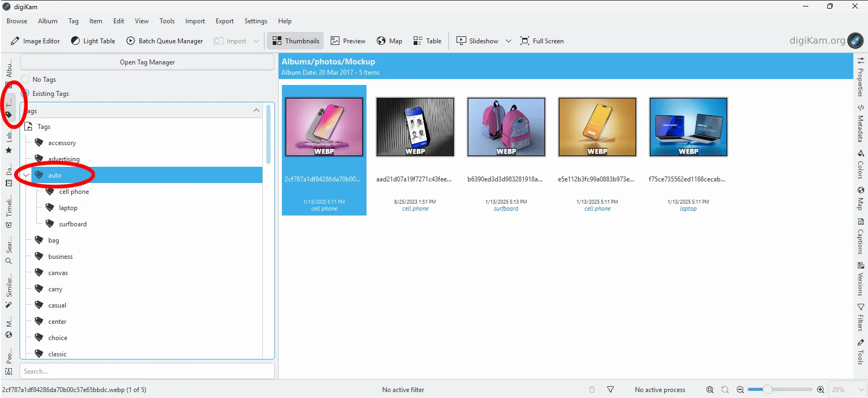Select the accessory tag
The height and width of the screenshot is (398, 868).
point(62,143)
